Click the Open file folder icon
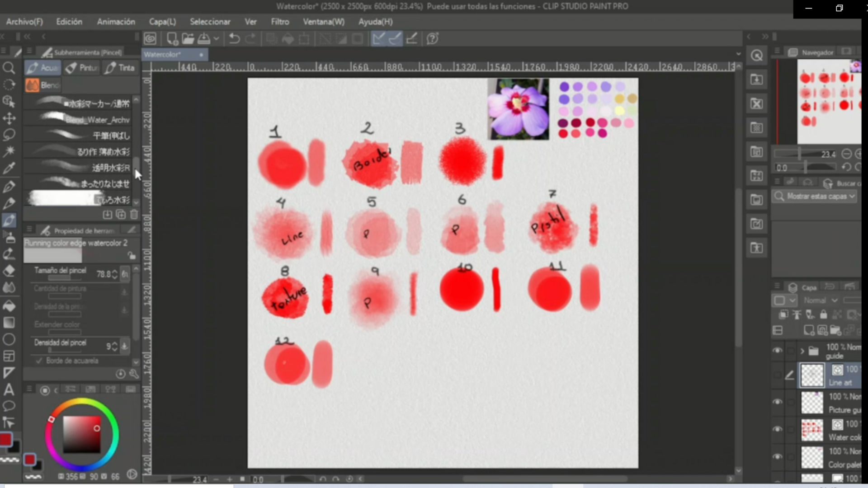This screenshot has width=868, height=488. coord(188,39)
